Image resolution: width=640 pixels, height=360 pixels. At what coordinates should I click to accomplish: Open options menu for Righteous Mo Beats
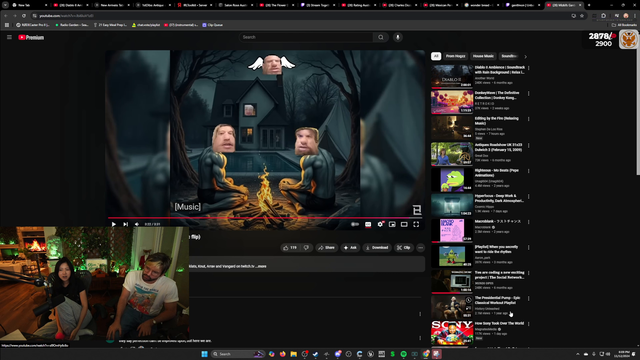(x=529, y=171)
